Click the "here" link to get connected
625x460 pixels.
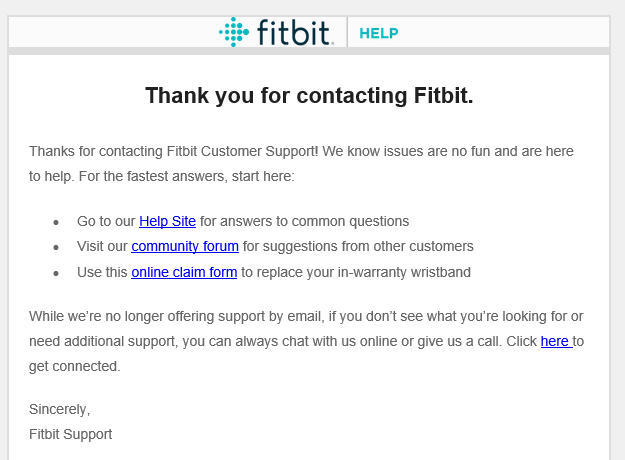point(555,341)
